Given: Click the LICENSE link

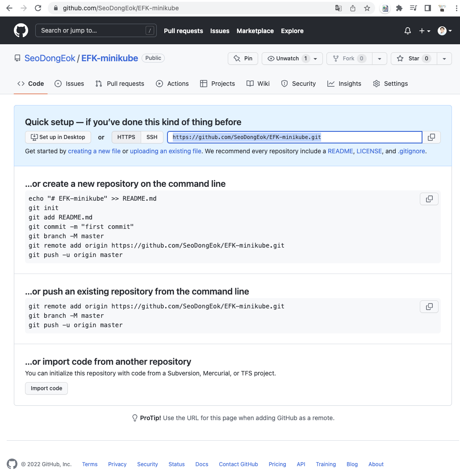Looking at the screenshot, I should point(369,151).
